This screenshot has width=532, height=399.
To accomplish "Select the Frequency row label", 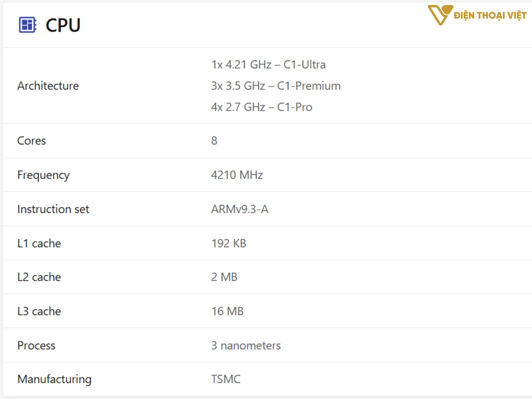I will pyautogui.click(x=43, y=175).
